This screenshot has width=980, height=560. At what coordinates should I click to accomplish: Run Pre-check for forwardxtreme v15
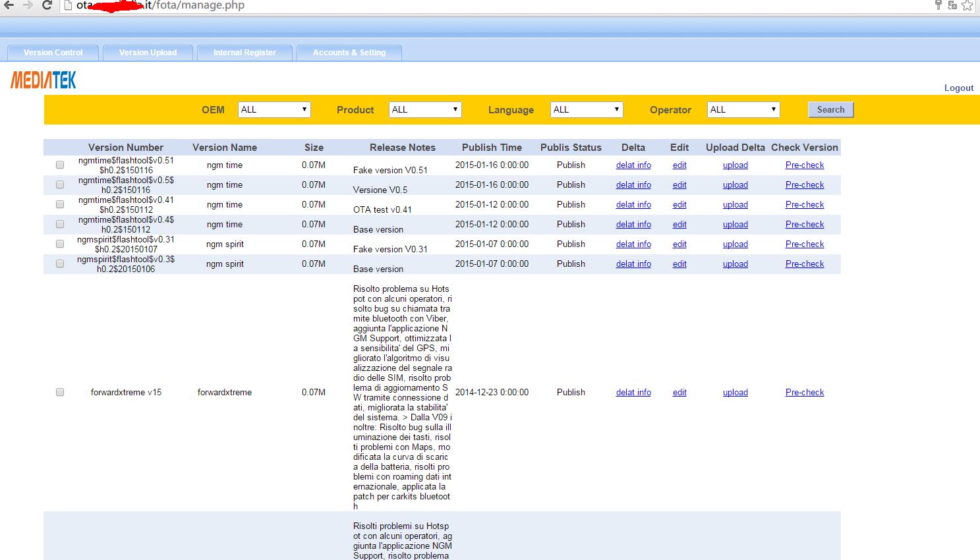pyautogui.click(x=805, y=392)
